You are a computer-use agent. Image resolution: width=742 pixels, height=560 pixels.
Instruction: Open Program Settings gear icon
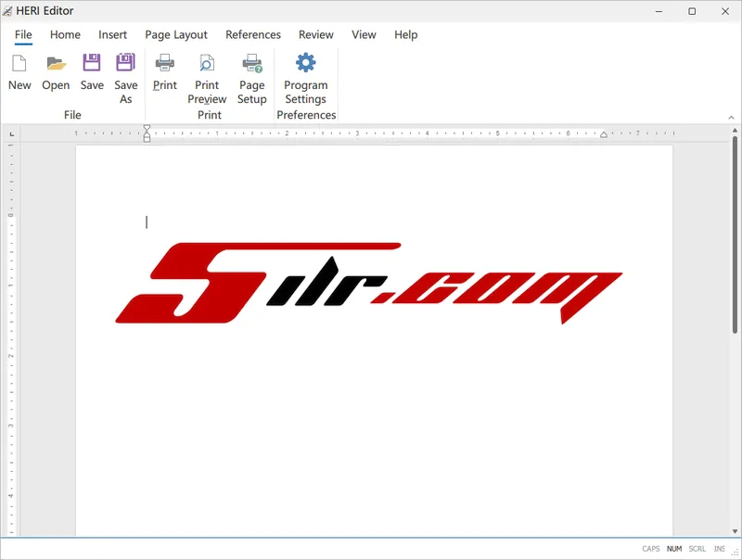[x=306, y=62]
